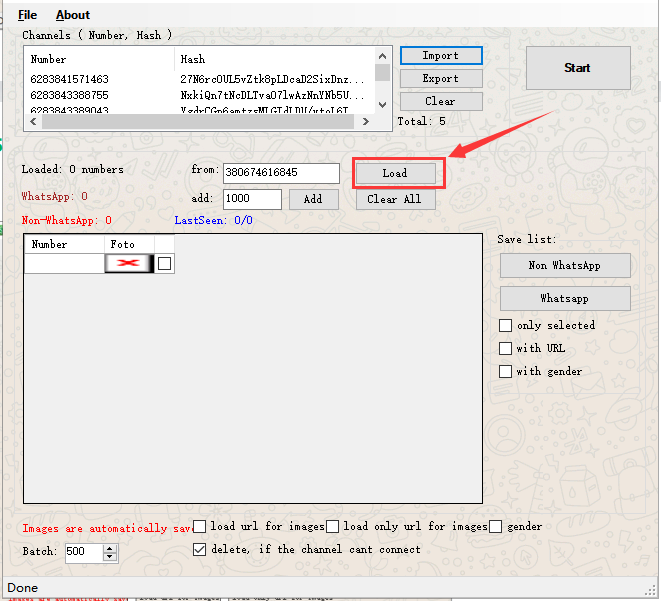Enable the with gender checkbox
This screenshot has width=661, height=601.
coord(505,371)
